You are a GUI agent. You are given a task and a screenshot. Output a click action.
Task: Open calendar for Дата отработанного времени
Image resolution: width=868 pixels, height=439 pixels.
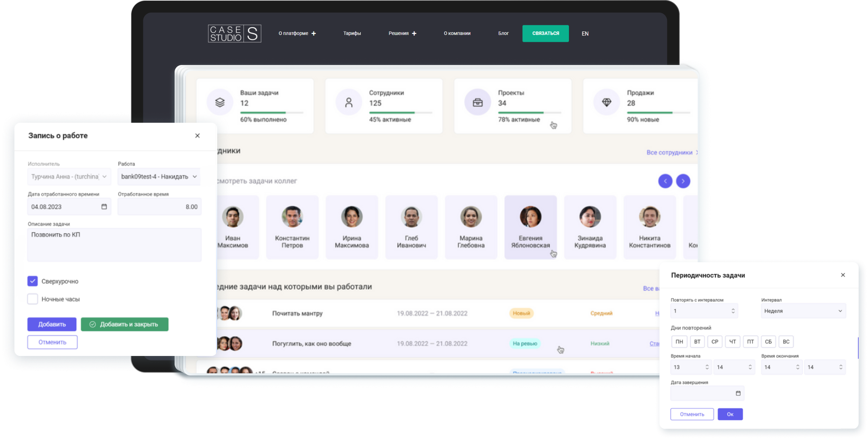(x=104, y=207)
